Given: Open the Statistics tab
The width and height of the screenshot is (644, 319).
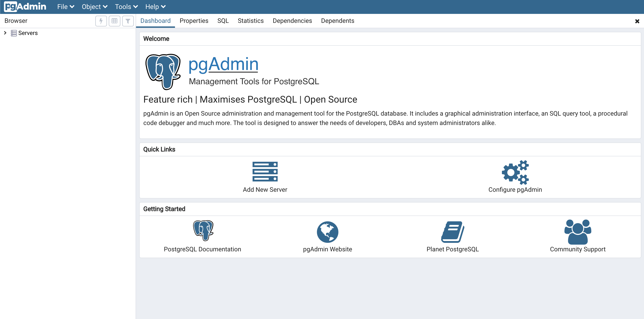Looking at the screenshot, I should (250, 21).
